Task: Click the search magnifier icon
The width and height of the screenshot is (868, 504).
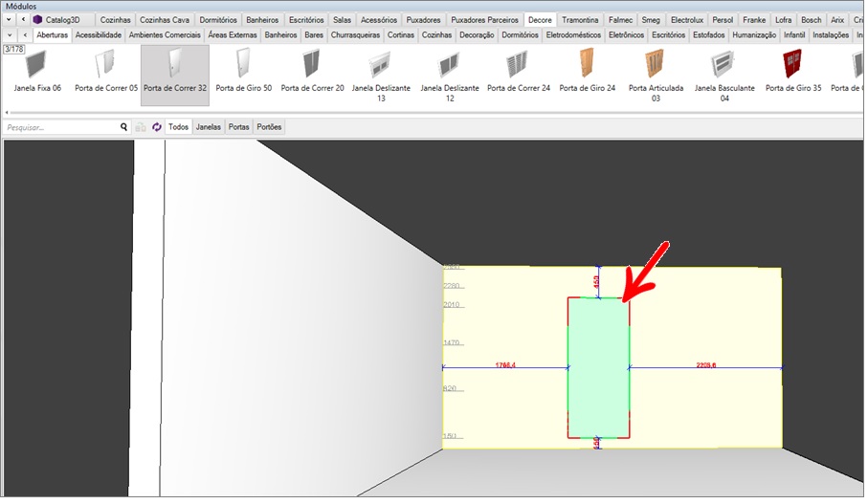Action: pyautogui.click(x=123, y=127)
